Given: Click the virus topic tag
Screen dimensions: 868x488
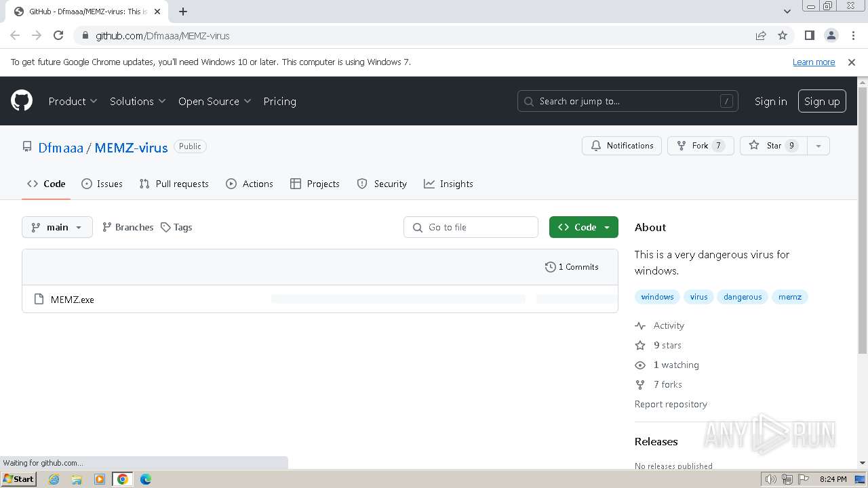Looking at the screenshot, I should click(x=698, y=297).
